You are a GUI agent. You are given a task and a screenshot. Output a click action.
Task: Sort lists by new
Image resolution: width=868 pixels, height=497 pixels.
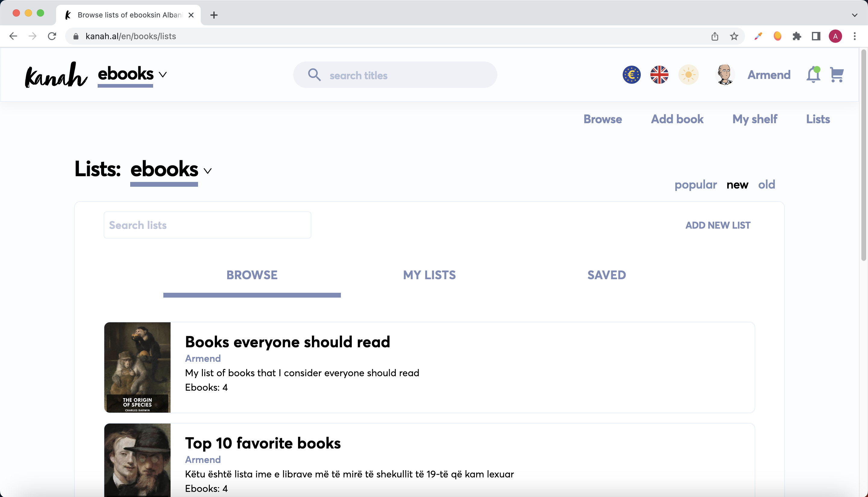(x=737, y=185)
